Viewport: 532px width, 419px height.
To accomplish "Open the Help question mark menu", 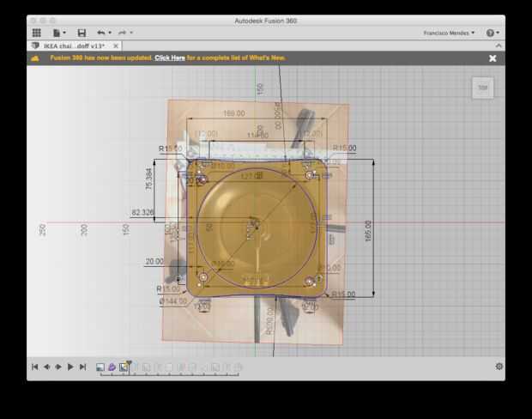I will (492, 33).
